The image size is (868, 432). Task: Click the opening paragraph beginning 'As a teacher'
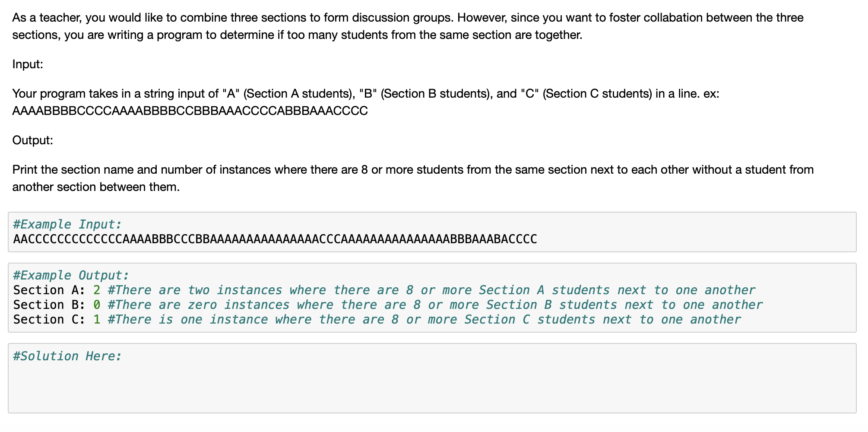coord(408,26)
